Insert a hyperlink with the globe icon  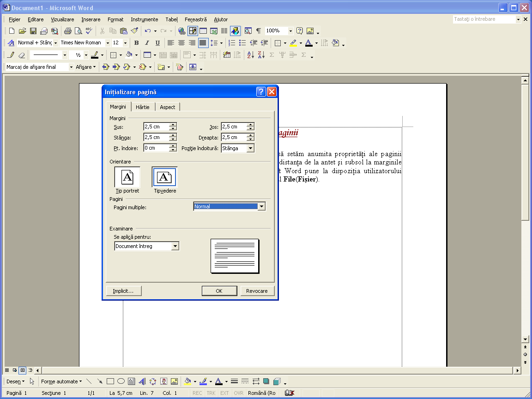pyautogui.click(x=182, y=31)
